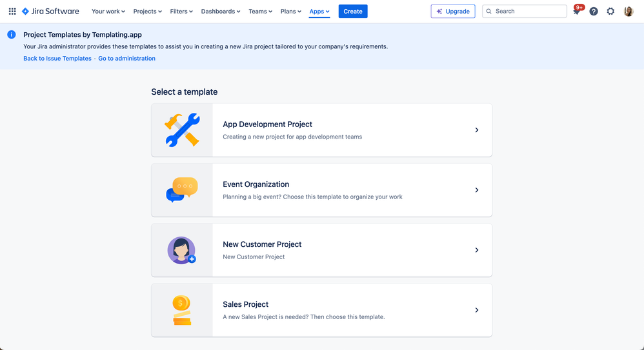Click 'Creating a new project for app development teams'
This screenshot has width=644, height=350.
(292, 137)
